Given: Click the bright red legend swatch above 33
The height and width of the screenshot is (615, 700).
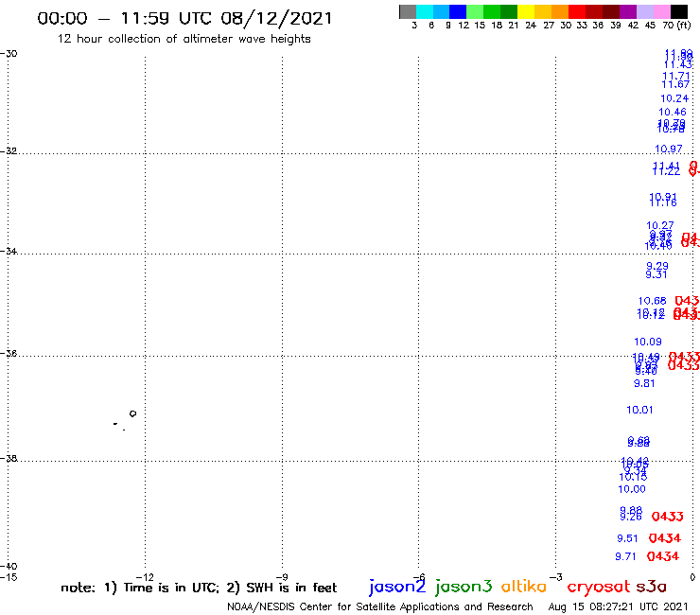Looking at the screenshot, I should point(577,11).
